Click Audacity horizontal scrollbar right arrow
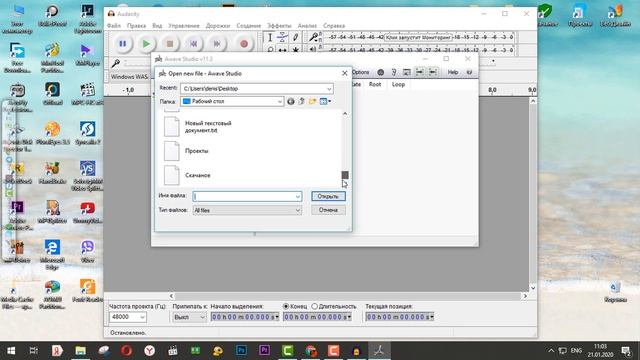Image resolution: width=640 pixels, height=360 pixels. pyautogui.click(x=525, y=296)
